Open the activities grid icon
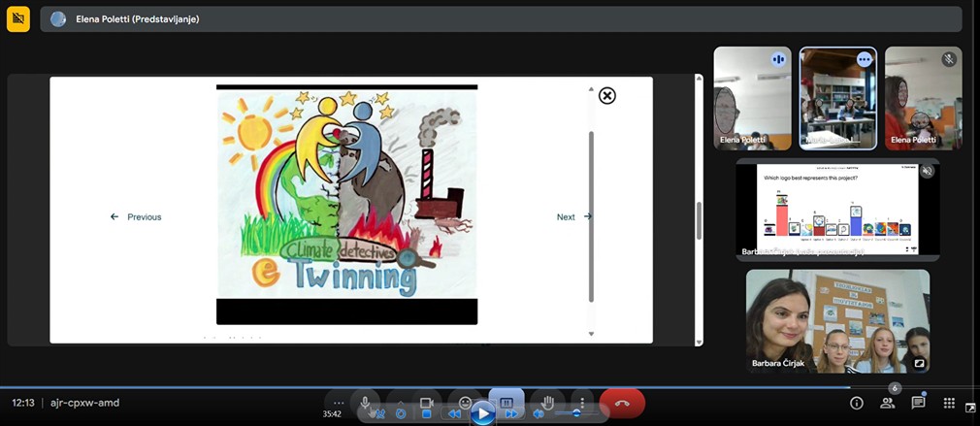 (x=949, y=403)
